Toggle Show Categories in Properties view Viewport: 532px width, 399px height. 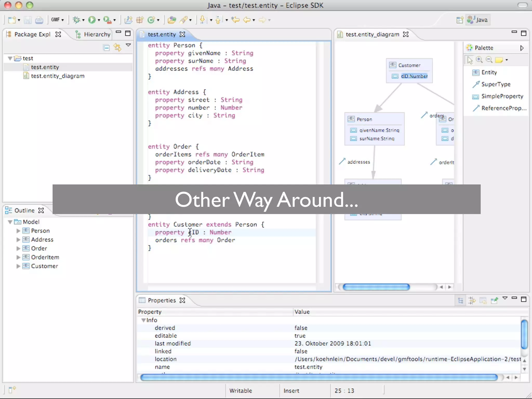(461, 301)
